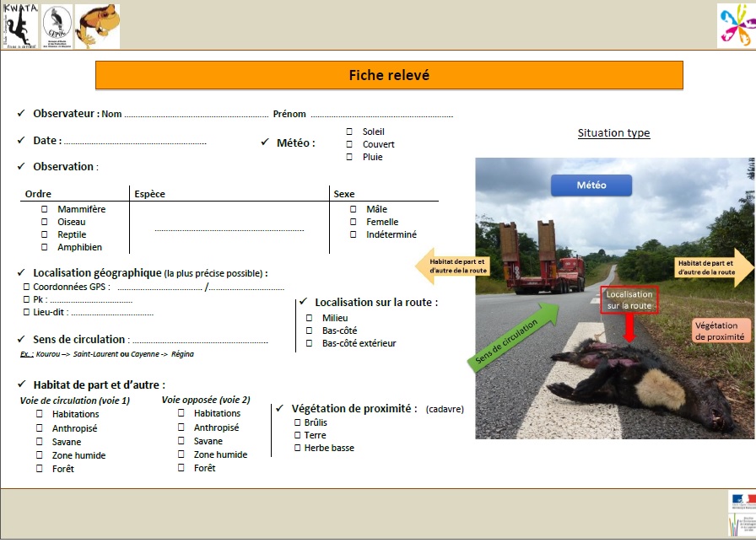Check Anthropisé under Voie opposée (voie 2)
Image resolution: width=756 pixels, height=543 pixels.
(x=181, y=427)
